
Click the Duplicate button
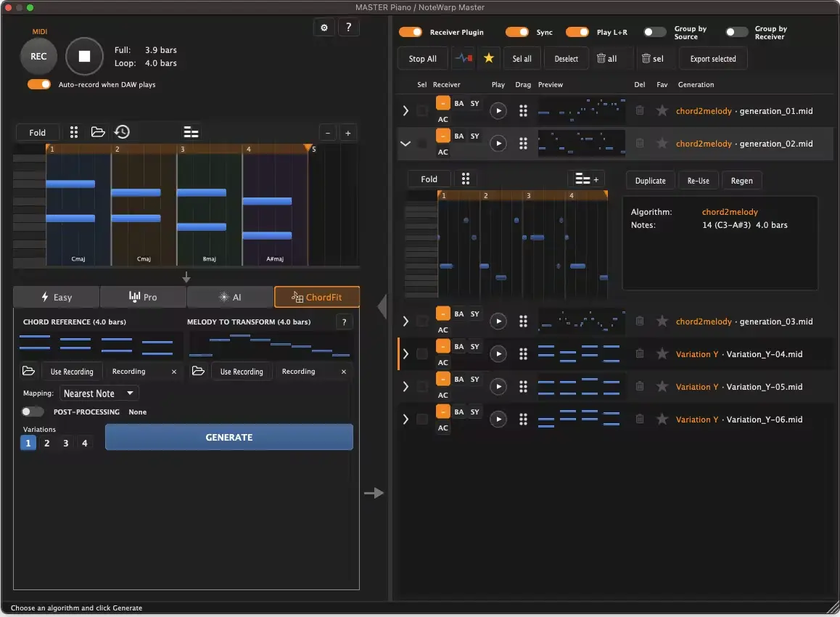(x=651, y=181)
